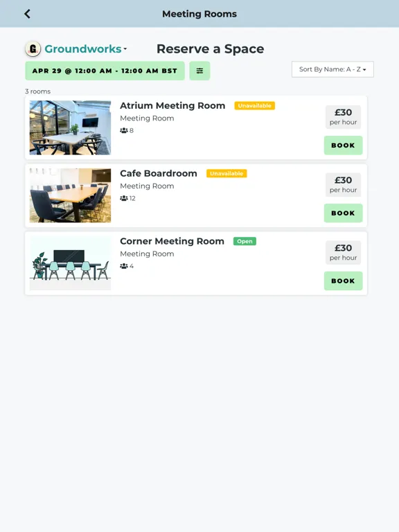Click the Groundworks G logo icon
399x532 pixels.
pyautogui.click(x=33, y=49)
